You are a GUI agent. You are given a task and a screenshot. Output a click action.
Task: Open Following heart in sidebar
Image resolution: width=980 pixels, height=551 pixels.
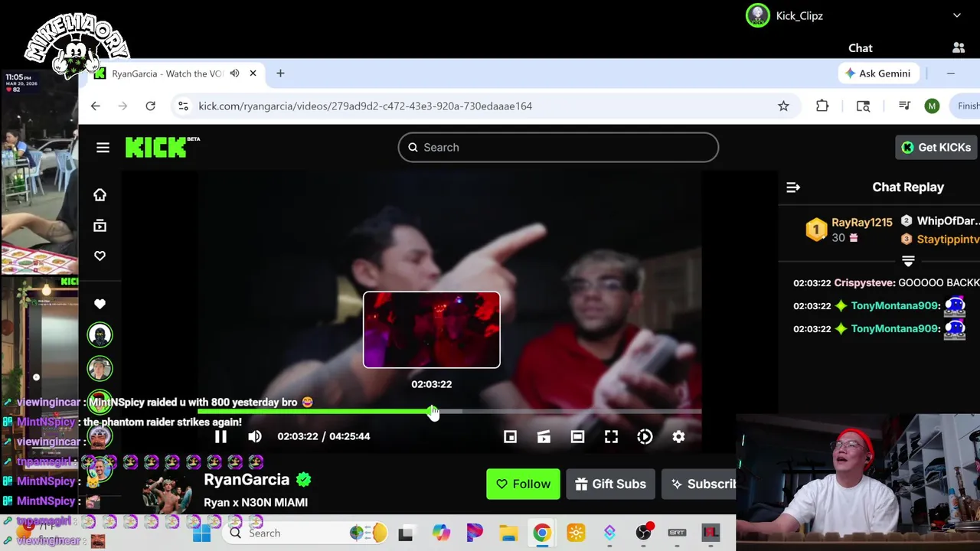point(100,256)
